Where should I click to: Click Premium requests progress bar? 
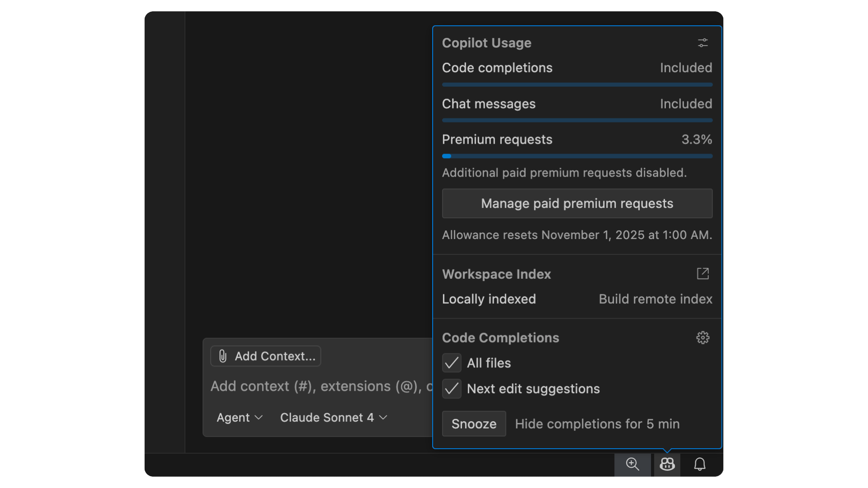[x=577, y=156]
